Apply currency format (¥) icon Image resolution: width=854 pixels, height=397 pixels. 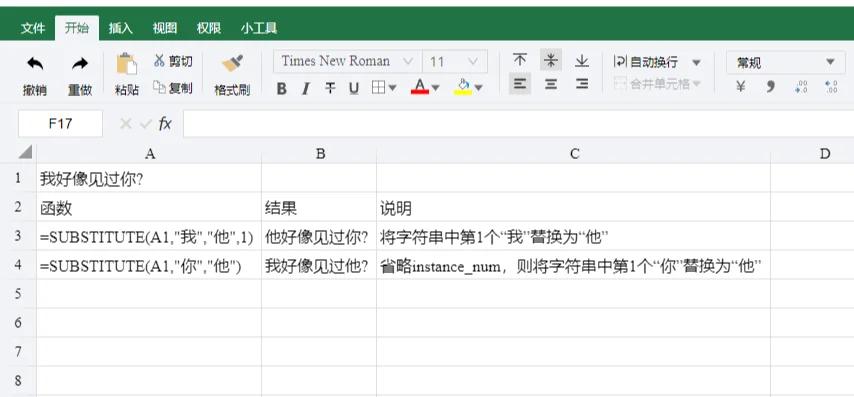[740, 86]
